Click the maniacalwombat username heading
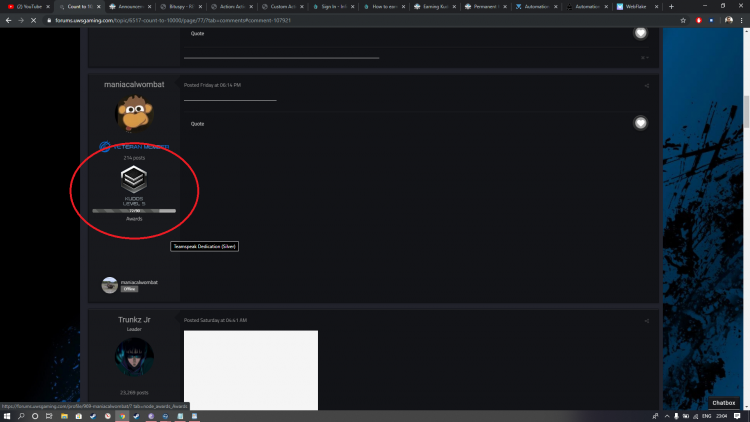This screenshot has width=750, height=422. [x=133, y=85]
